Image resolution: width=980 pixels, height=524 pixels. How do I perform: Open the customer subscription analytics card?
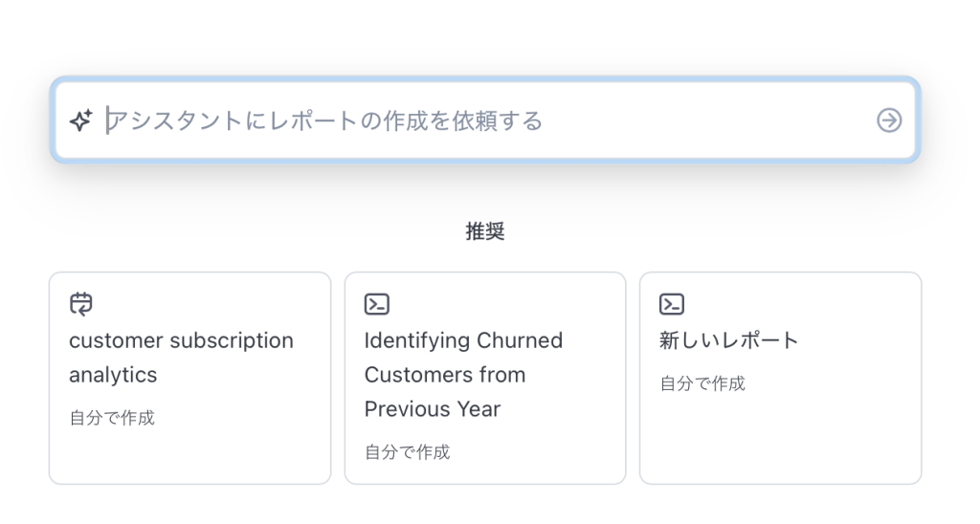190,378
